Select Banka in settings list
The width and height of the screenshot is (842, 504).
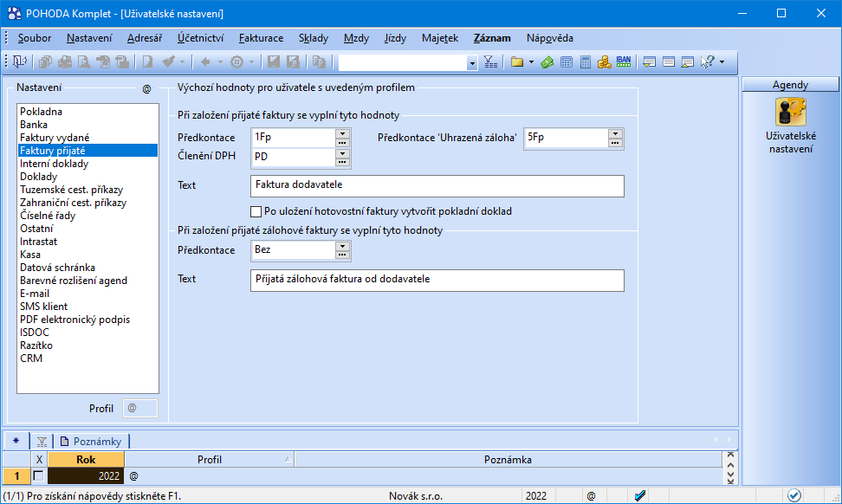tap(34, 125)
